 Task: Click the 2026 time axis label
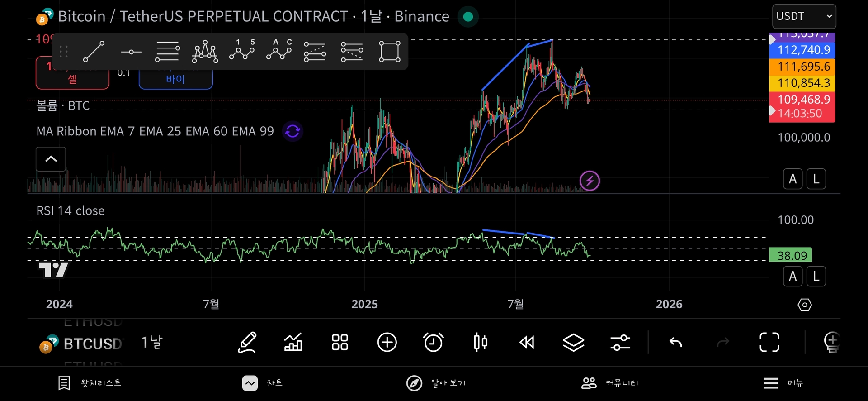(669, 305)
